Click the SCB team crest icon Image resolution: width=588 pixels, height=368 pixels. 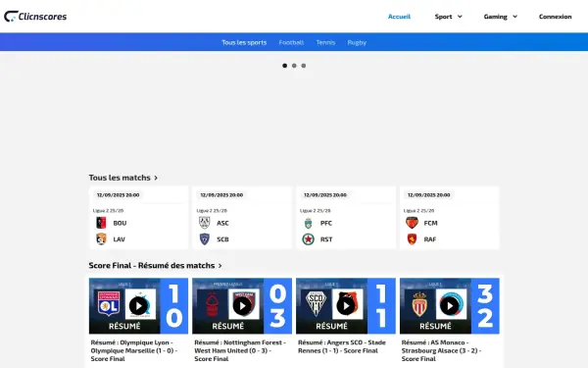(205, 238)
